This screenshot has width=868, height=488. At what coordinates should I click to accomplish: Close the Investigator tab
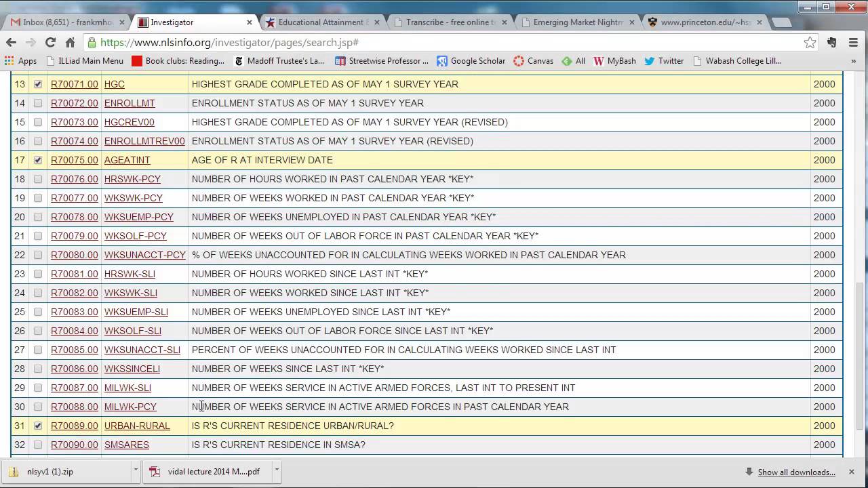tap(250, 22)
